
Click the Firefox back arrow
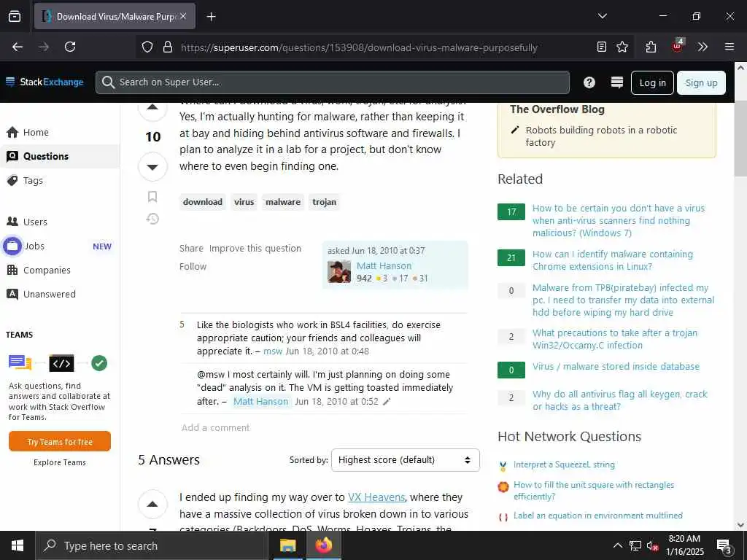tap(18, 47)
